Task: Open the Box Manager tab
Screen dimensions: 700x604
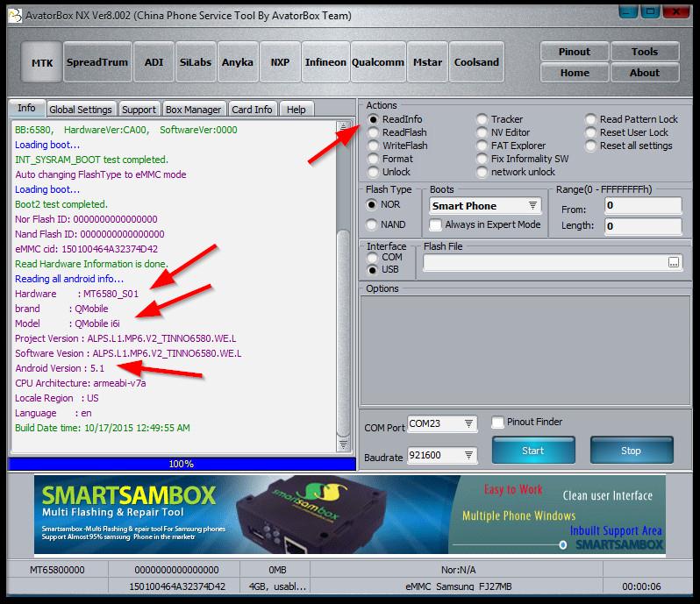Action: pyautogui.click(x=193, y=110)
